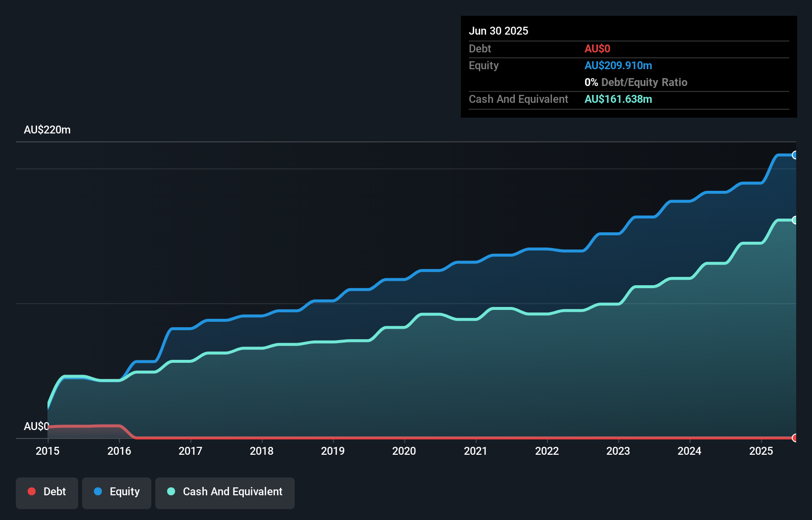Click the 2018 x-axis label
Screen dimensions: 812x520
coord(262,451)
